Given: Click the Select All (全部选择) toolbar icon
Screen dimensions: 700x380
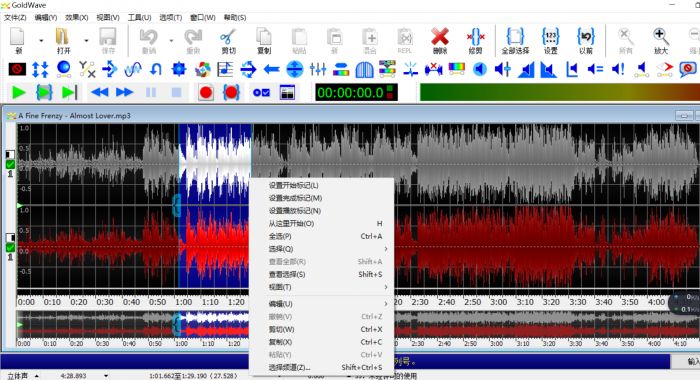Looking at the screenshot, I should point(515,37).
